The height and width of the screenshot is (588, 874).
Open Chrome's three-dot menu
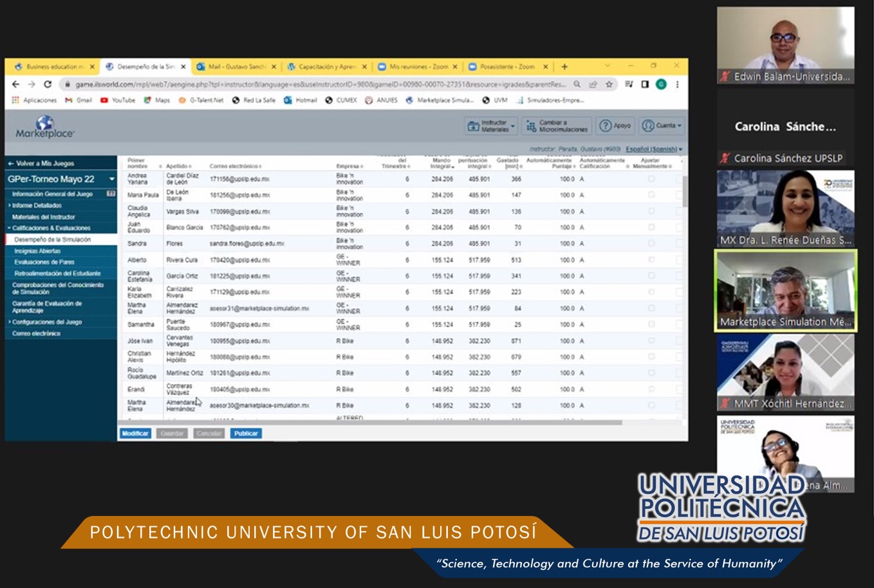(677, 84)
